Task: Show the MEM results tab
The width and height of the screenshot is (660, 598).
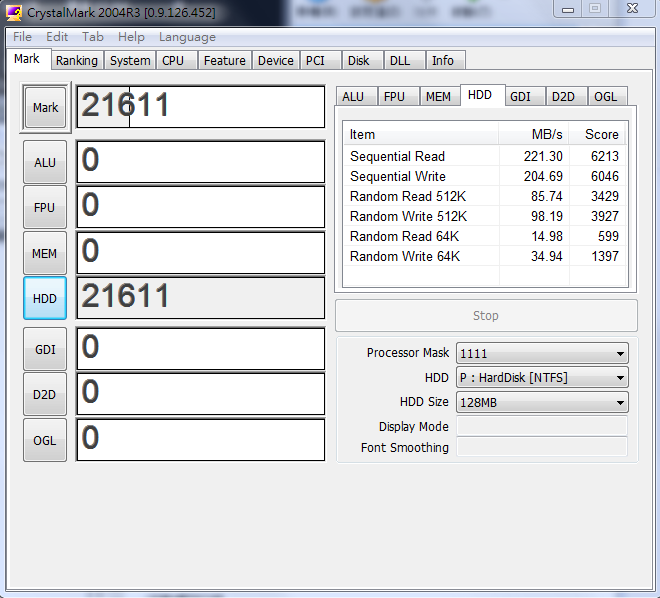Action: 440,97
